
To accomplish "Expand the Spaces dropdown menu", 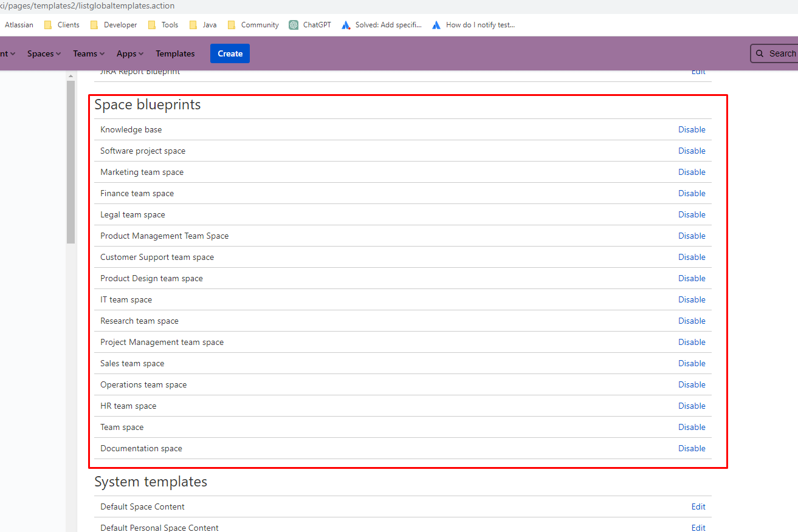I will click(43, 53).
